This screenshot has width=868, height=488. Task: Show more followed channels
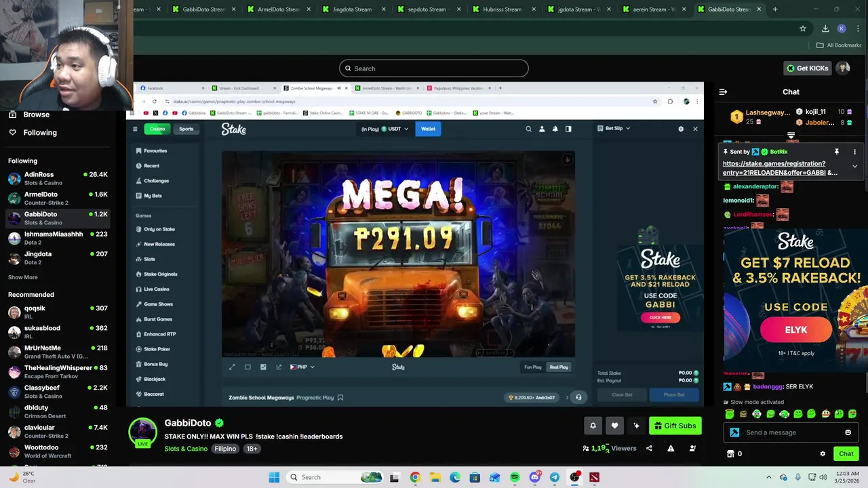[22, 277]
